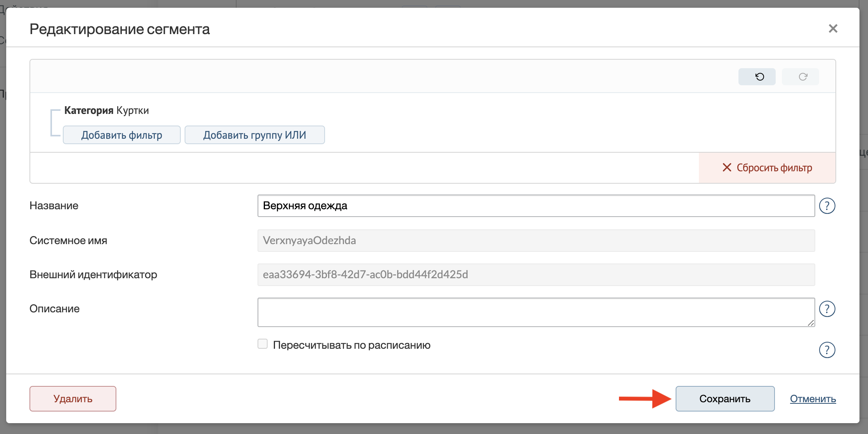Open help icon next to Название field
Image resolution: width=868 pixels, height=434 pixels.
pos(827,206)
